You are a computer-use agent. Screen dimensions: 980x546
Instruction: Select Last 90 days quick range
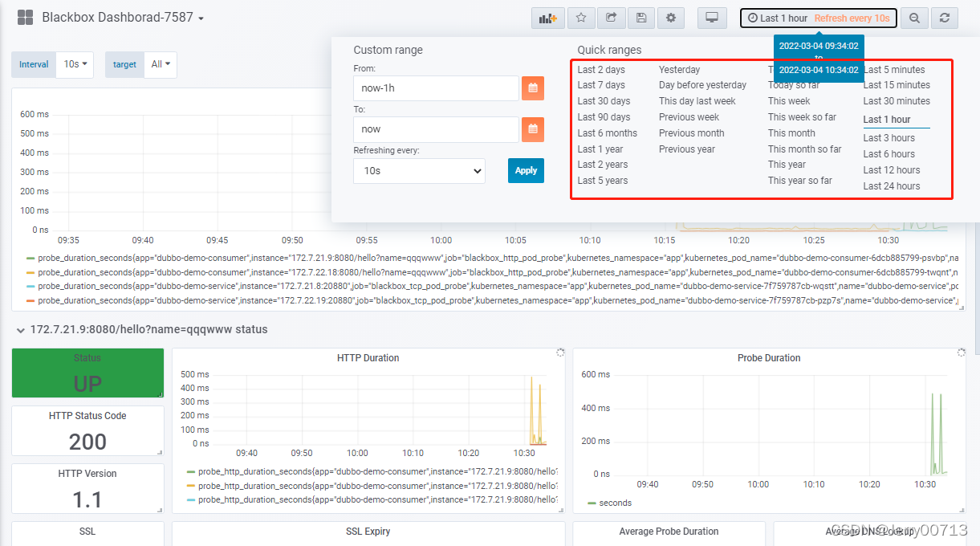click(x=604, y=117)
